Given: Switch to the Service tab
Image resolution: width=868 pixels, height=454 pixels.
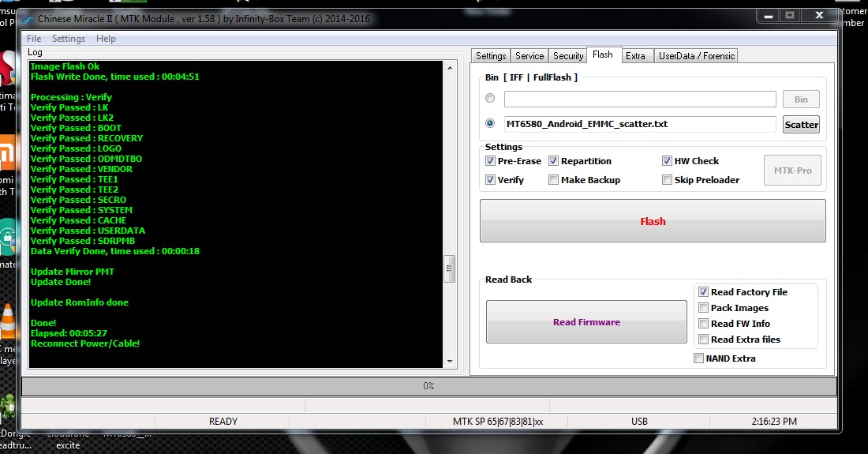Looking at the screenshot, I should click(529, 56).
